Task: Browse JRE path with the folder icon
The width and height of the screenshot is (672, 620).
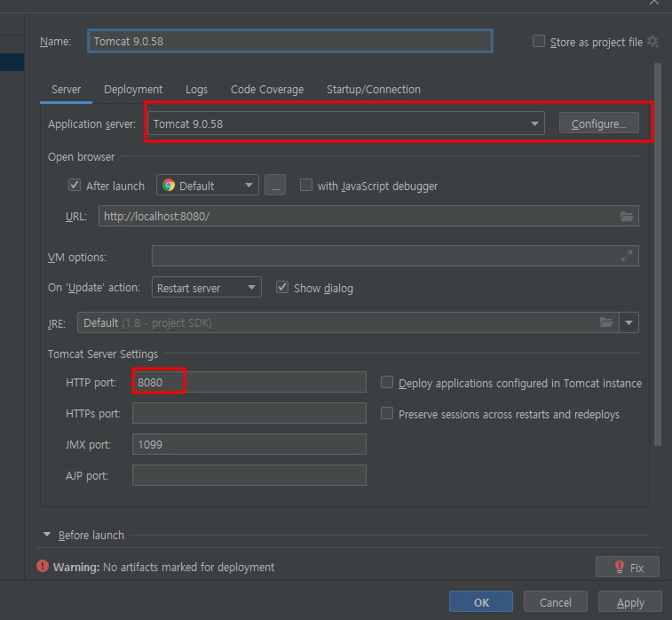Action: click(x=606, y=322)
